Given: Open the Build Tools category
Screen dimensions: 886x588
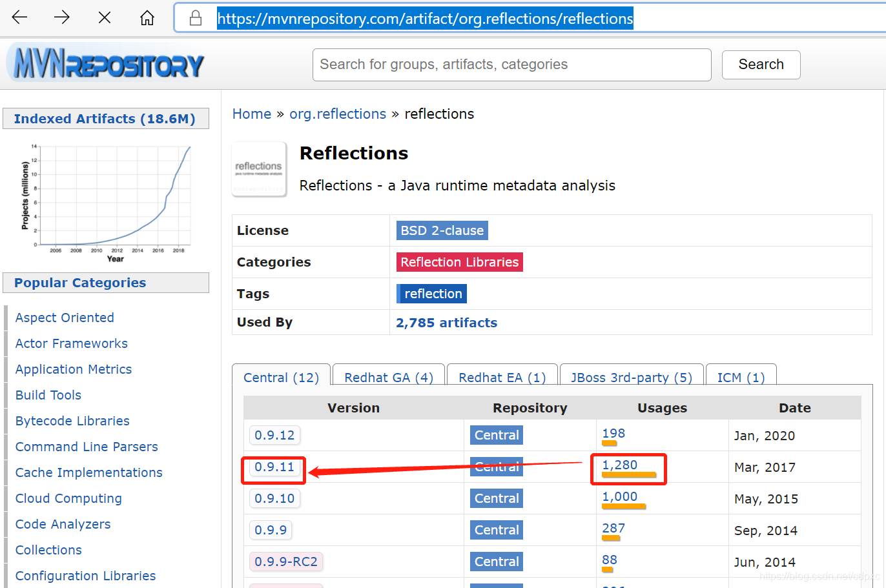Looking at the screenshot, I should (48, 395).
